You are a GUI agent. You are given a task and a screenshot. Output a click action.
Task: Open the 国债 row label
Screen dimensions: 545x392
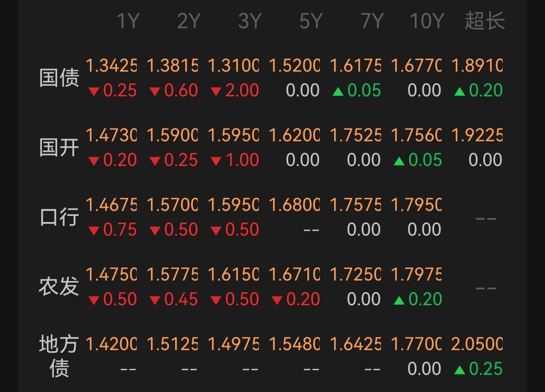coord(59,78)
